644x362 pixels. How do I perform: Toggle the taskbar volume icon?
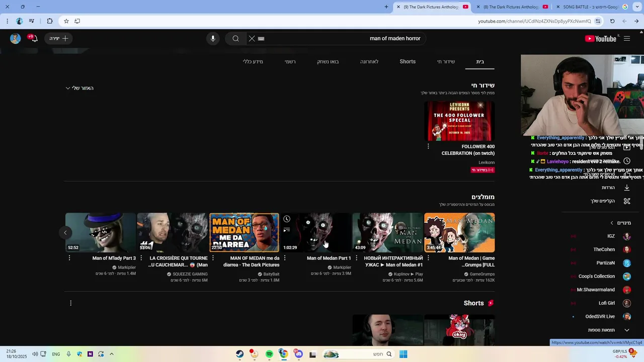click(x=35, y=354)
